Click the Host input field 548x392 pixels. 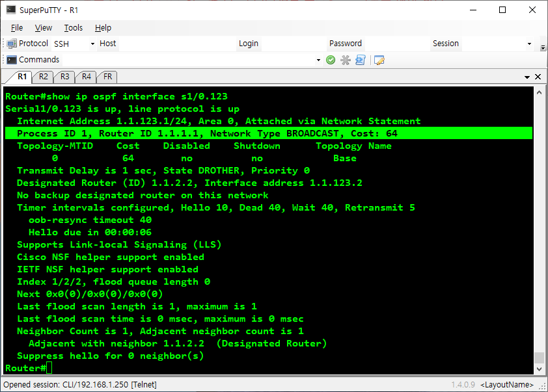click(177, 44)
